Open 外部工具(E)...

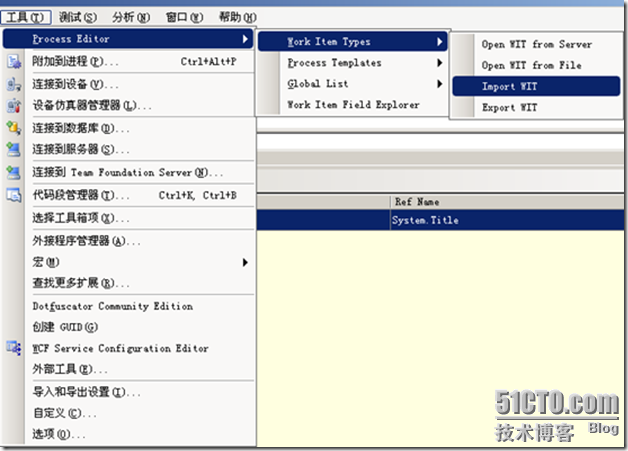tap(128, 369)
